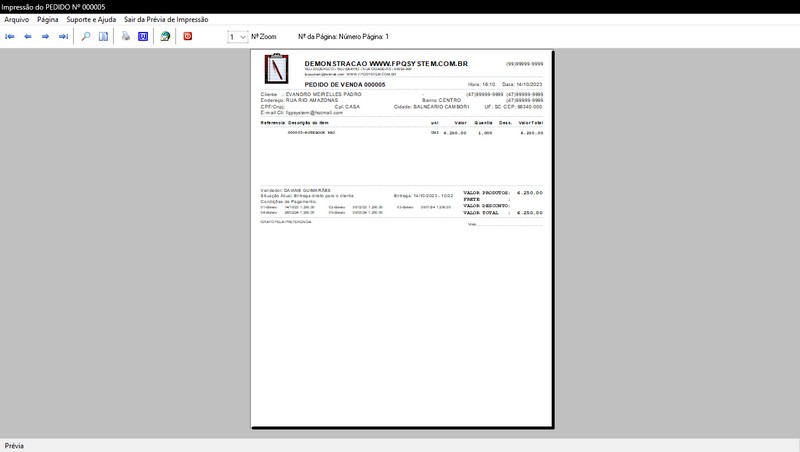Click the Descrição do Item column header

pos(308,123)
